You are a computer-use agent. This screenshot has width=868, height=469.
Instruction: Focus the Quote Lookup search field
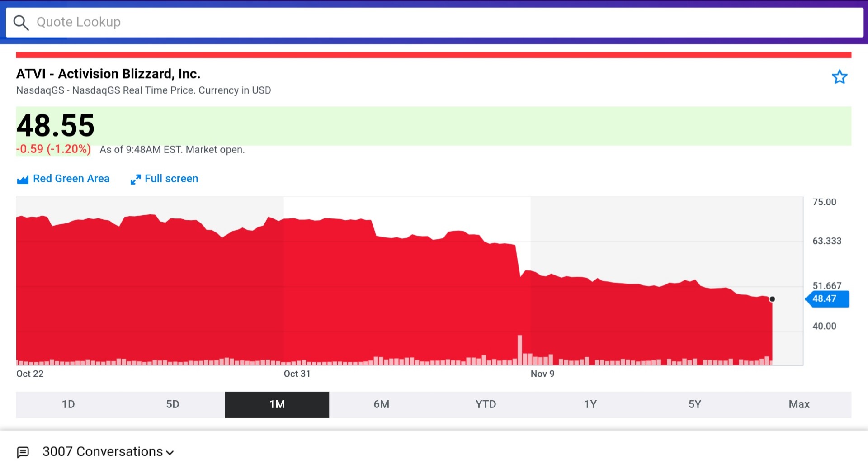[x=434, y=22]
